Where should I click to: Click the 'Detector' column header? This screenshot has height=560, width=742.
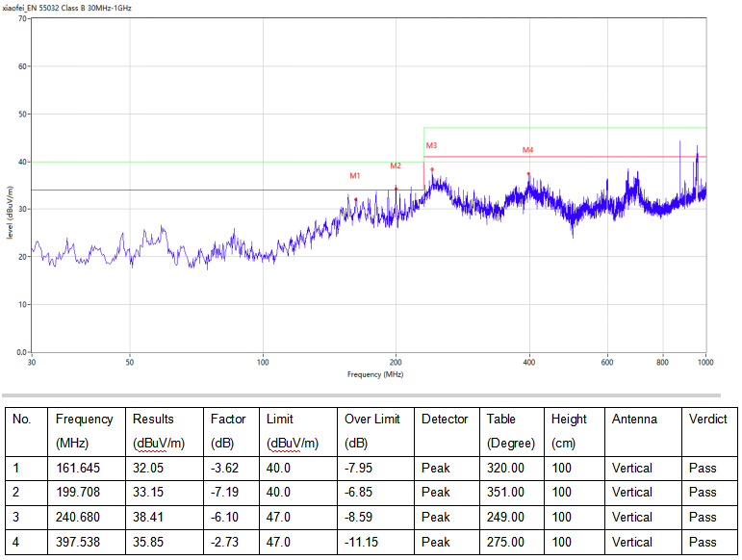447,432
